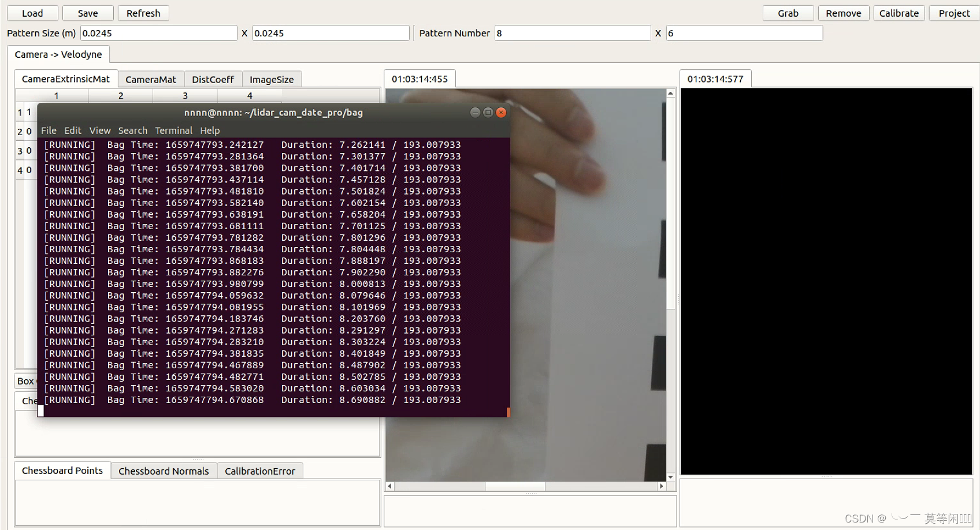The width and height of the screenshot is (980, 530).
Task: Minimize the terminal window
Action: pyautogui.click(x=475, y=113)
